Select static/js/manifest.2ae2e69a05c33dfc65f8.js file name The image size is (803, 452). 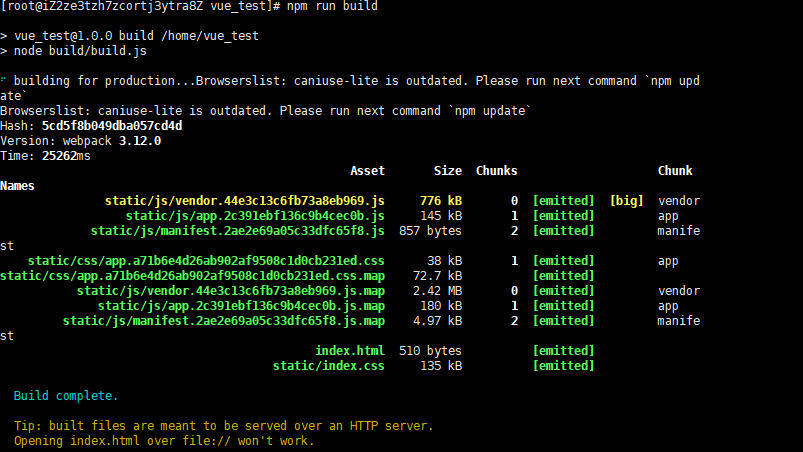coord(238,231)
